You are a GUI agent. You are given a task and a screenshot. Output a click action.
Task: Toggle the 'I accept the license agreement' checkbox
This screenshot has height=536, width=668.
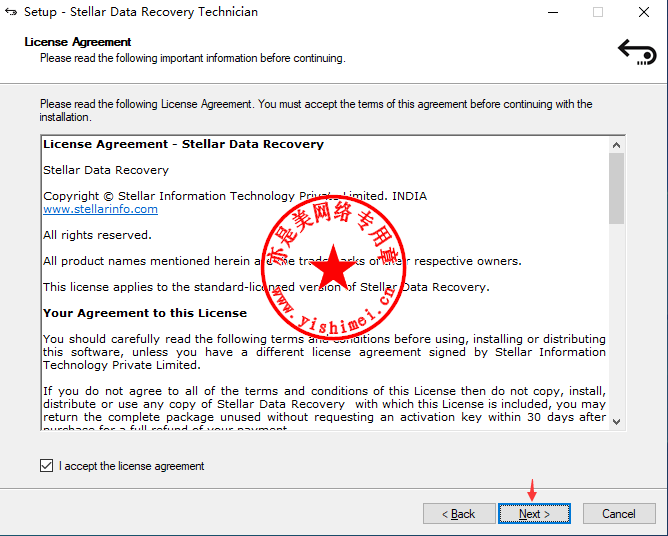(46, 466)
